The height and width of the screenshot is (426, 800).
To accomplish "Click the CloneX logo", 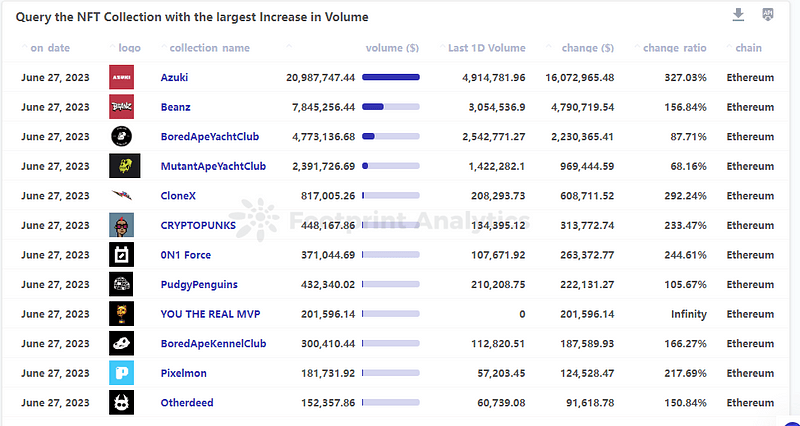I will (121, 195).
